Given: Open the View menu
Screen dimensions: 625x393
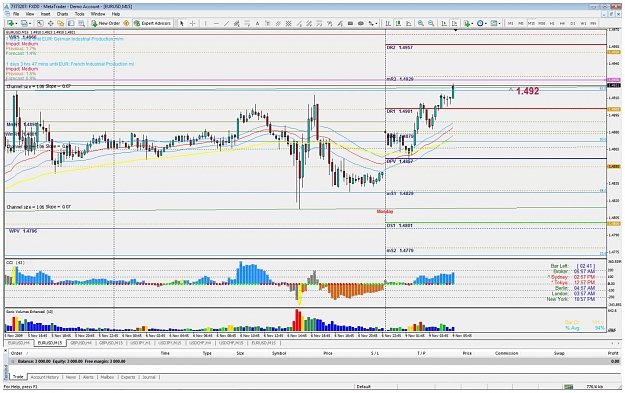Looking at the screenshot, I should point(30,14).
